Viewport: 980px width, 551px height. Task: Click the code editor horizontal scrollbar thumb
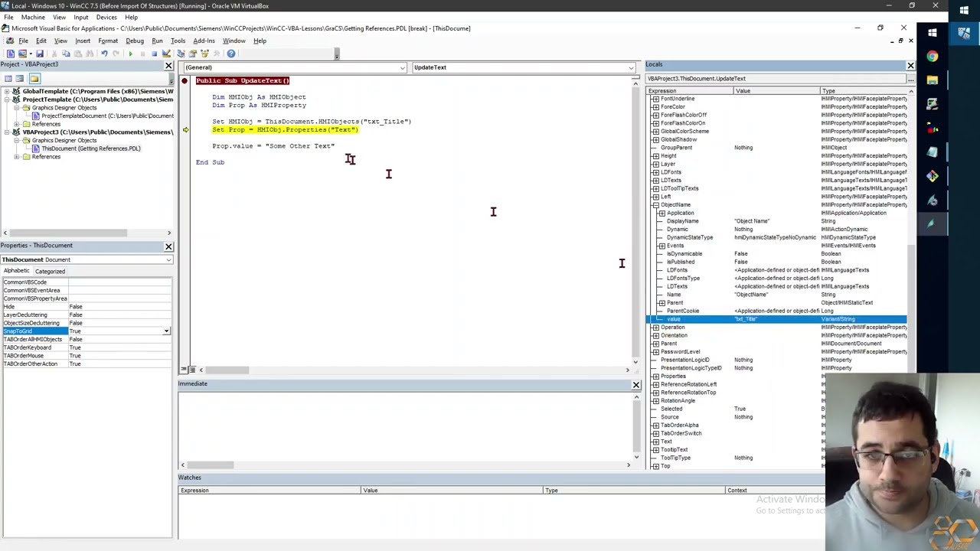point(227,370)
